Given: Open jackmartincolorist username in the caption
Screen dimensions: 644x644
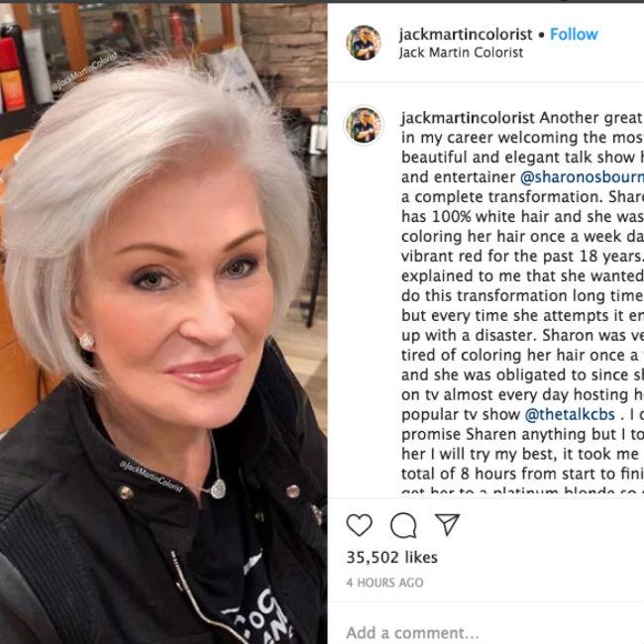Looking at the screenshot, I should pos(469,118).
